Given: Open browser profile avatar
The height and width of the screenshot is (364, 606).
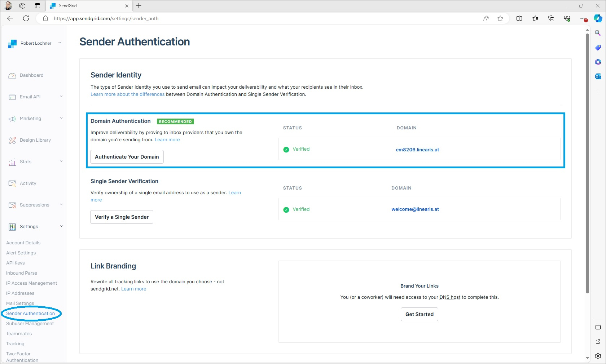Looking at the screenshot, I should (x=8, y=6).
